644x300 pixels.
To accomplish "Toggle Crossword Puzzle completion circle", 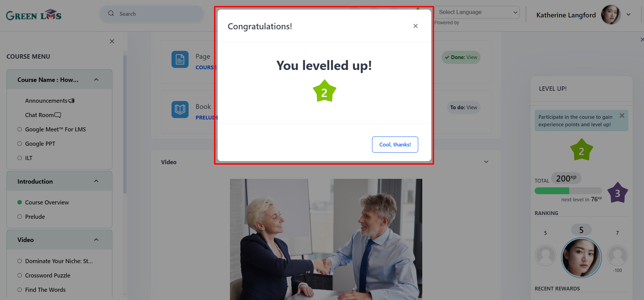I will pos(19,275).
